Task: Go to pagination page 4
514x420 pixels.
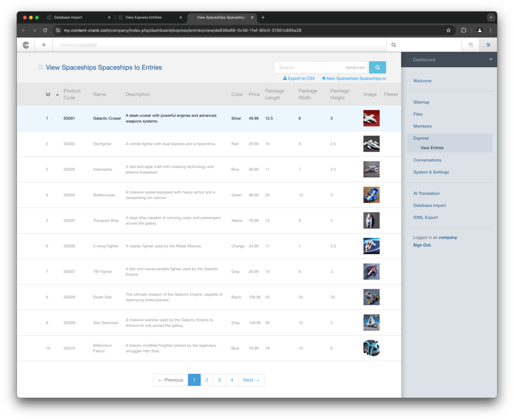Action: coord(232,380)
